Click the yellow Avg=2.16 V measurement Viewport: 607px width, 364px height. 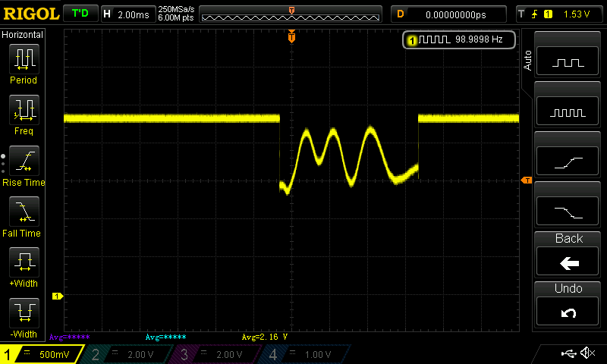click(x=265, y=337)
